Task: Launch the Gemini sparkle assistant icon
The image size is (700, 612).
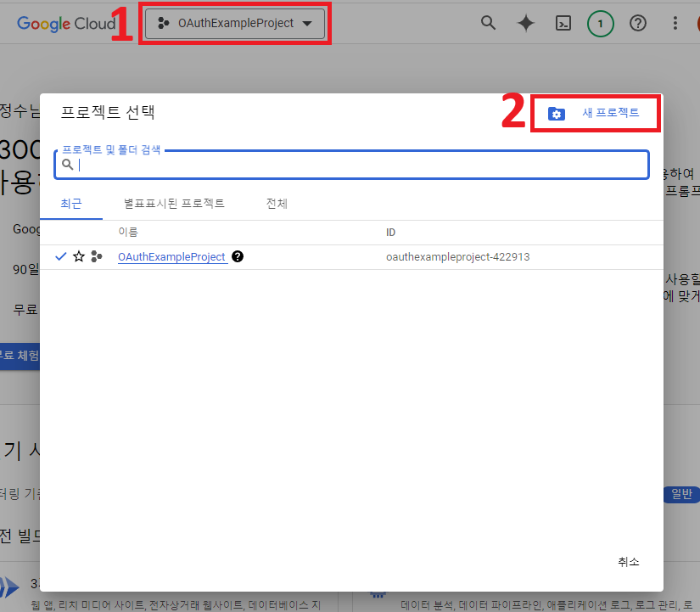Action: [x=525, y=23]
